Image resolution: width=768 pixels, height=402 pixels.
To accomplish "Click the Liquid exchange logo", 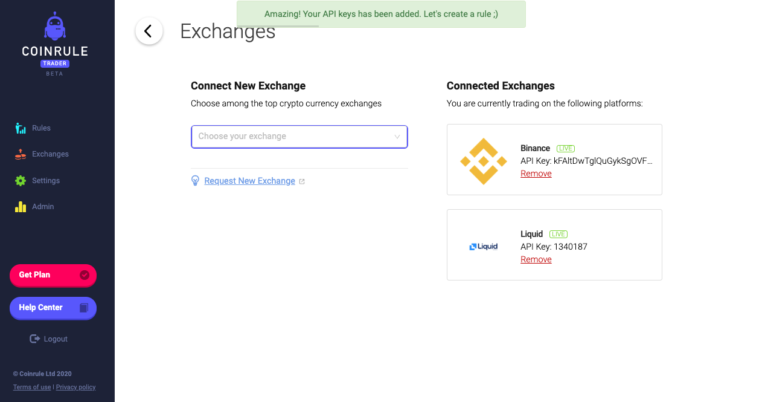I will click(x=483, y=246).
